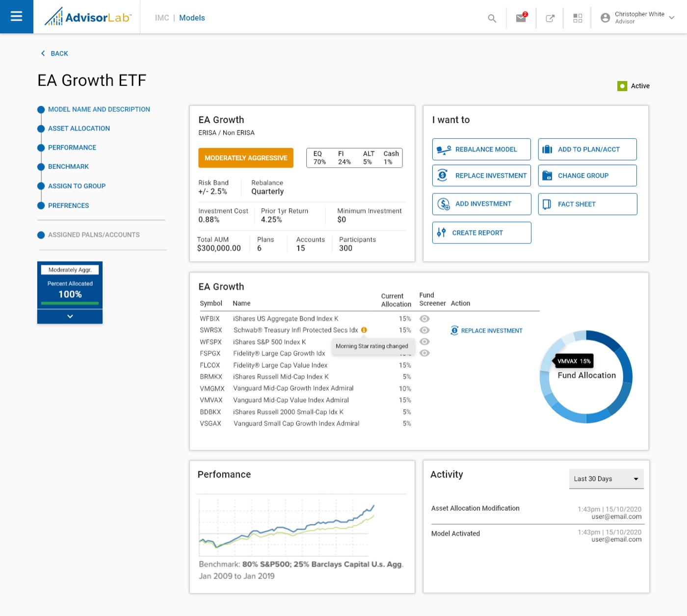This screenshot has width=687, height=616.
Task: Click the user avatar icon
Action: (x=605, y=18)
